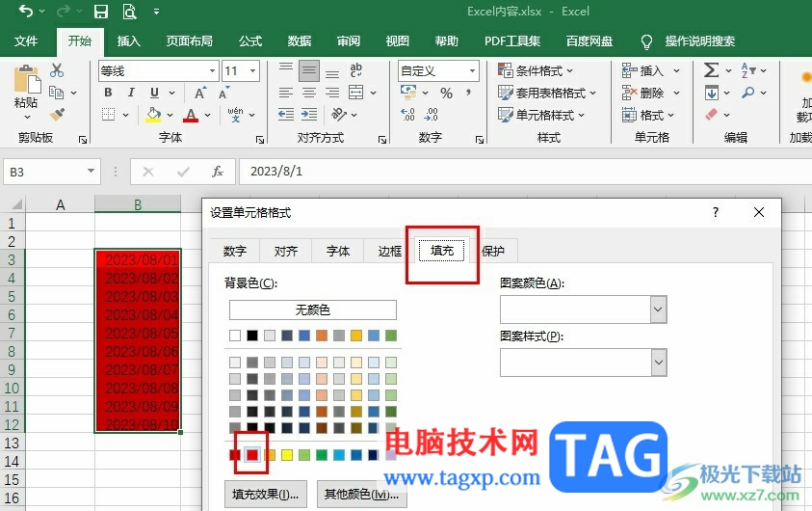The height and width of the screenshot is (511, 812).
Task: Click 删除 Delete button in cells group
Action: pos(650,93)
